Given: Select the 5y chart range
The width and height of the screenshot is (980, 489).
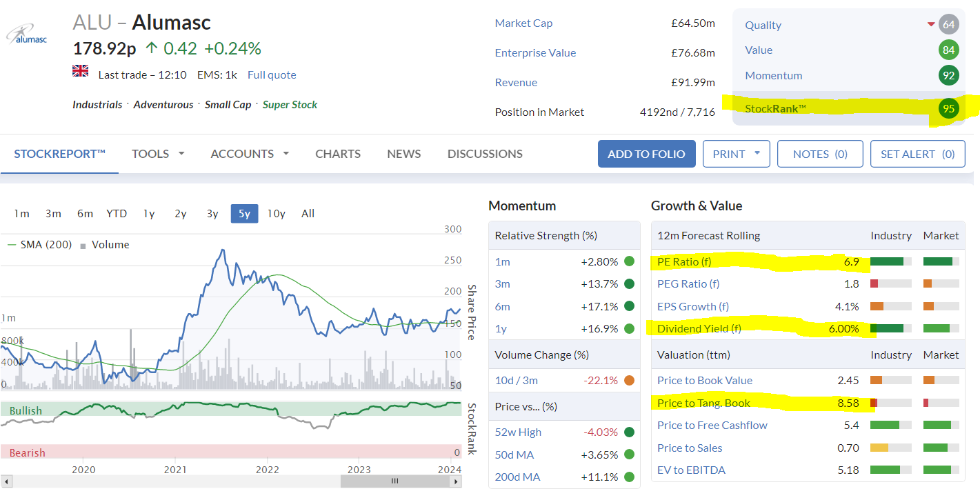Looking at the screenshot, I should point(245,213).
